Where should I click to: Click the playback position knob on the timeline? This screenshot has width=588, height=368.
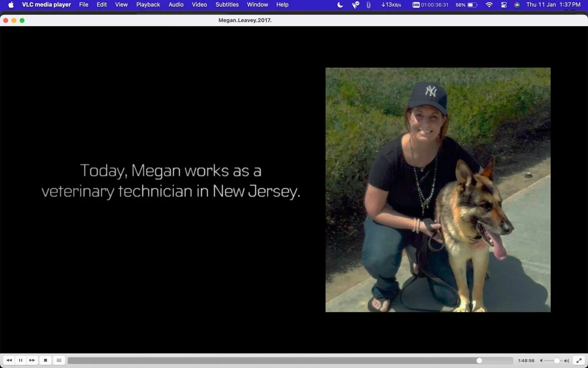[x=479, y=361]
